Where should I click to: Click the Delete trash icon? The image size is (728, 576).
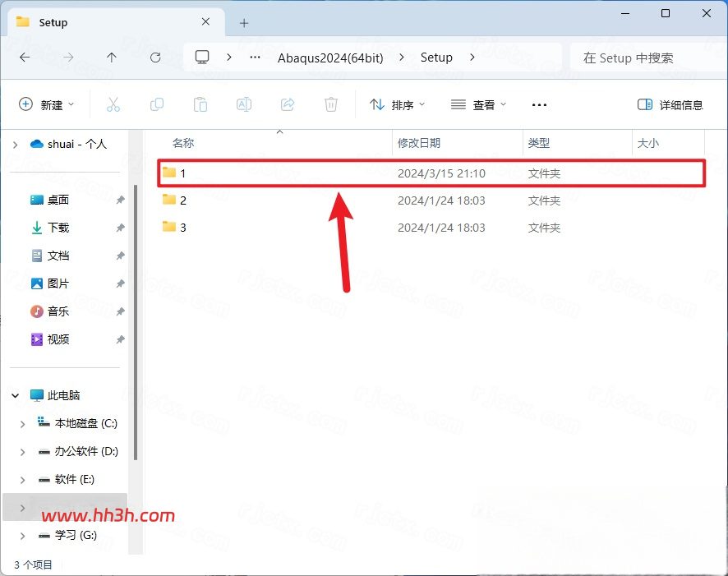click(x=331, y=104)
